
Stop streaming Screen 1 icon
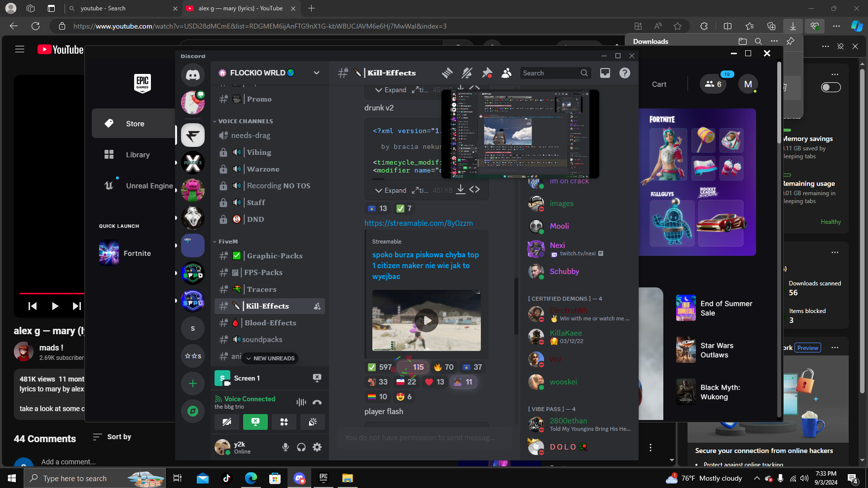click(x=317, y=378)
